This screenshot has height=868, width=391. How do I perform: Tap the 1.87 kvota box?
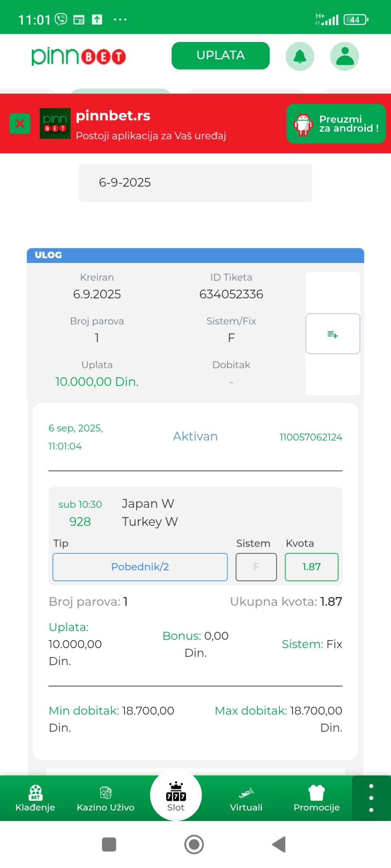coord(312,567)
